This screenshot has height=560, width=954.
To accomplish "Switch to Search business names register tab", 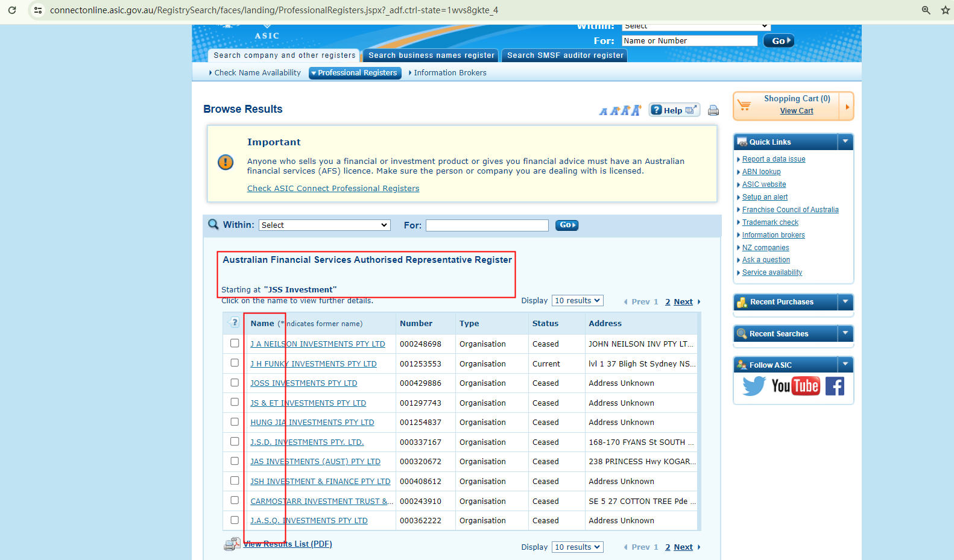I will (431, 55).
